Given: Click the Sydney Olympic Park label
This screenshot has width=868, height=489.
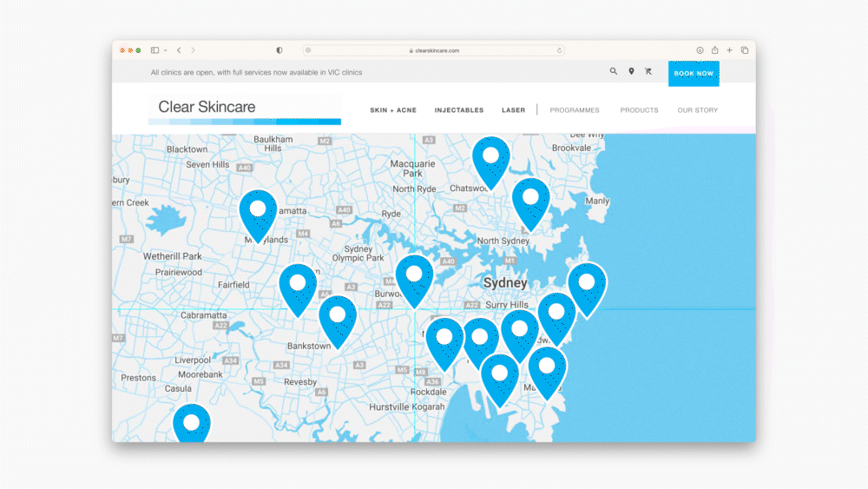Looking at the screenshot, I should (x=358, y=254).
